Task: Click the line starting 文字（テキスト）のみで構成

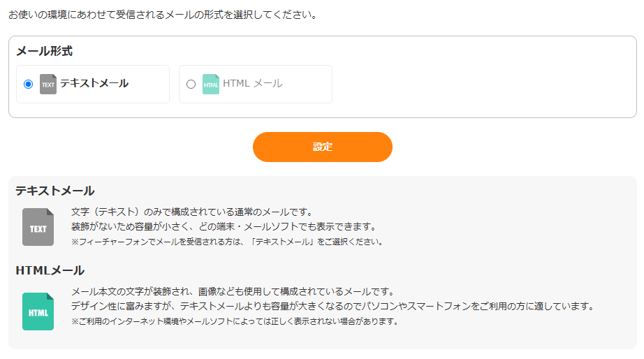Action: (x=191, y=212)
